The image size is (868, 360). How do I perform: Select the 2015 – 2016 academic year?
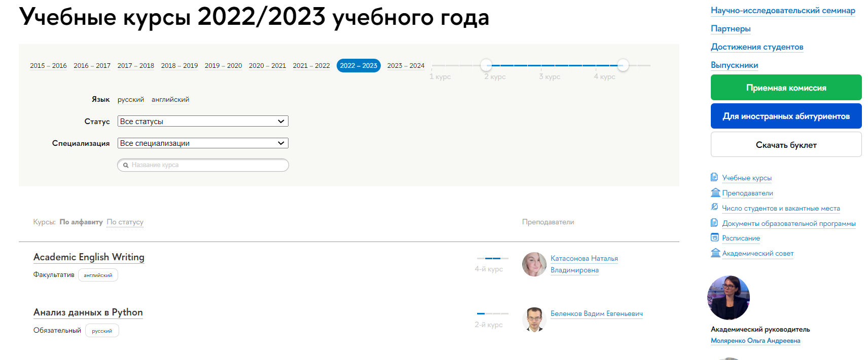[48, 66]
